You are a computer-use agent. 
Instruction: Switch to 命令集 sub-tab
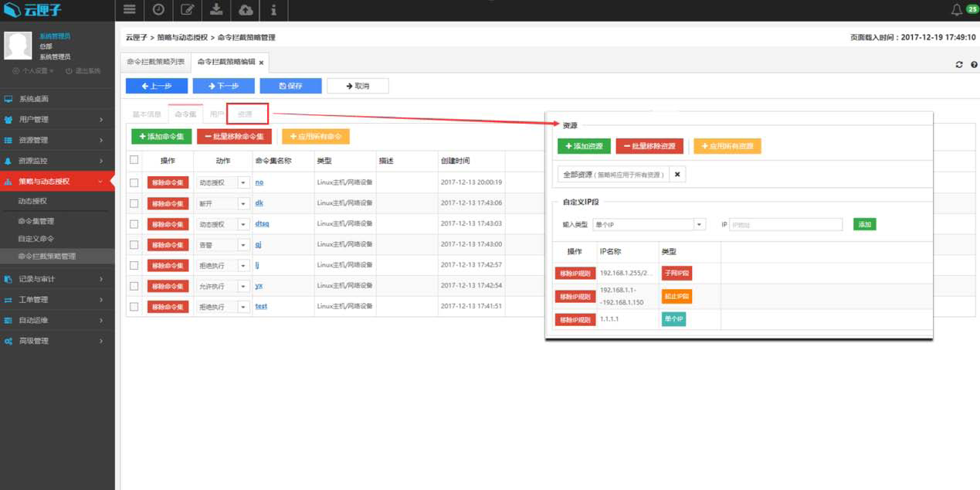click(185, 114)
